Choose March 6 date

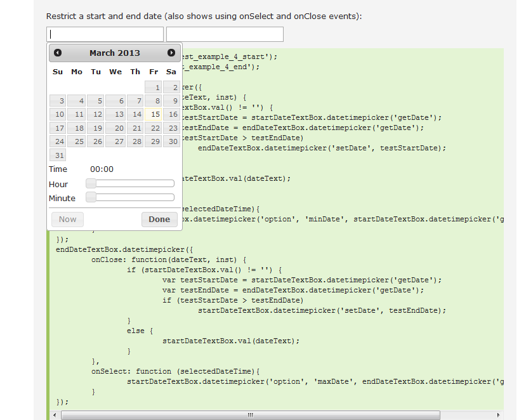point(115,101)
